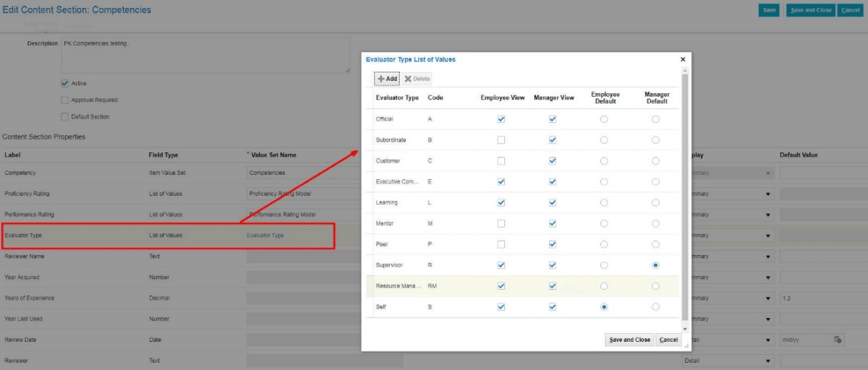
Task: Toggle Manager View checkbox for Subordinate
Action: (x=553, y=139)
